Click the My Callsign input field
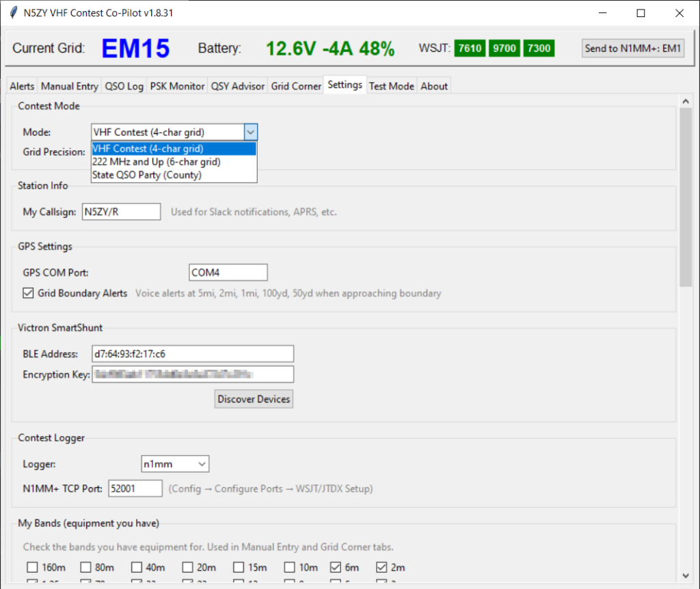 pyautogui.click(x=121, y=212)
